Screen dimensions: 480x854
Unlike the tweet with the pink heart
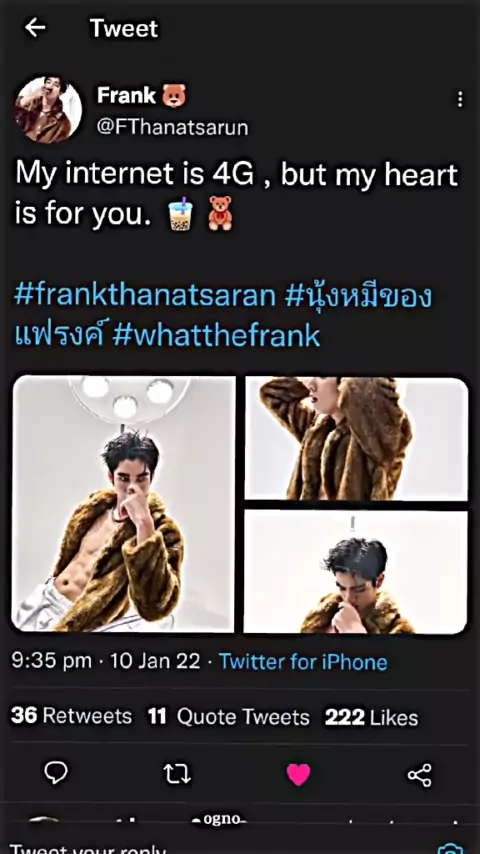pos(299,774)
